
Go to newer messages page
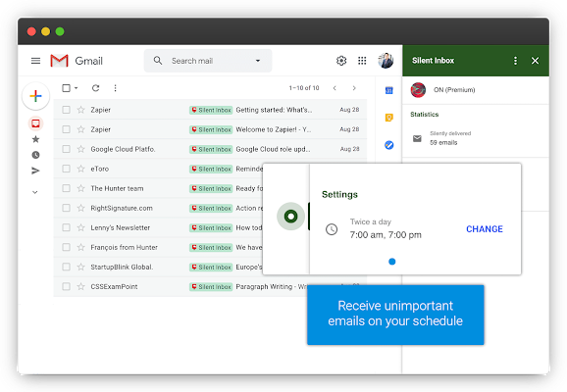pyautogui.click(x=335, y=88)
